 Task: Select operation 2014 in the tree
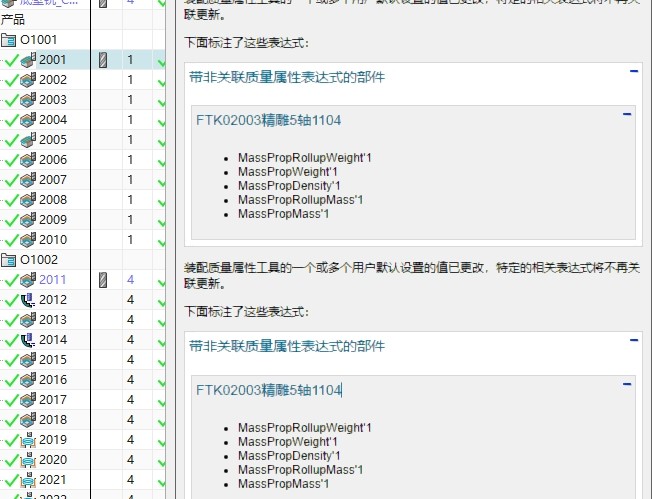pyautogui.click(x=53, y=340)
